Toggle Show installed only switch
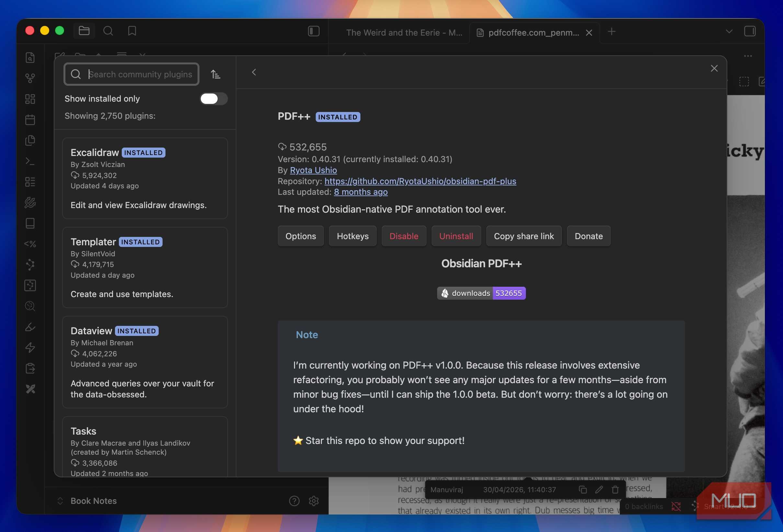The width and height of the screenshot is (783, 532). click(214, 99)
